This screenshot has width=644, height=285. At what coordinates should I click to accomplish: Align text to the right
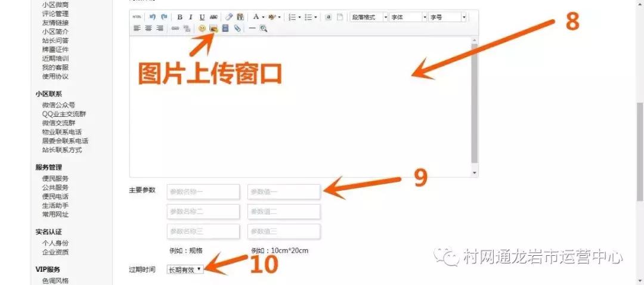pos(160,29)
